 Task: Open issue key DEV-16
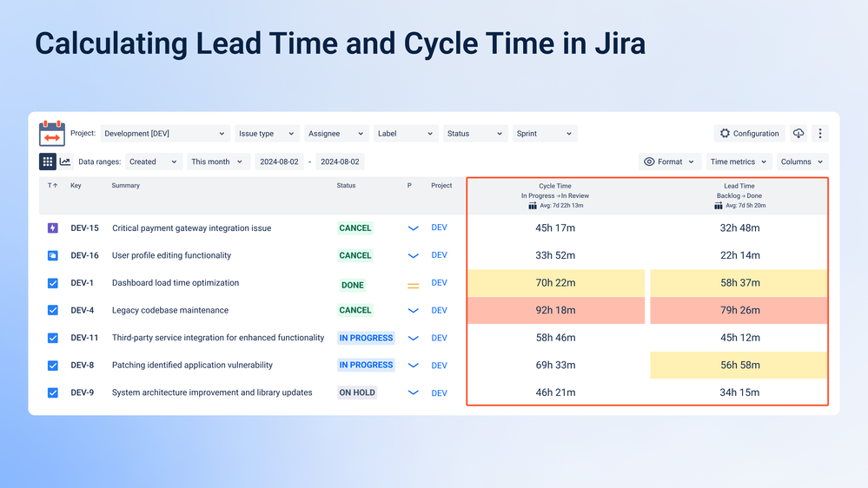click(x=84, y=255)
